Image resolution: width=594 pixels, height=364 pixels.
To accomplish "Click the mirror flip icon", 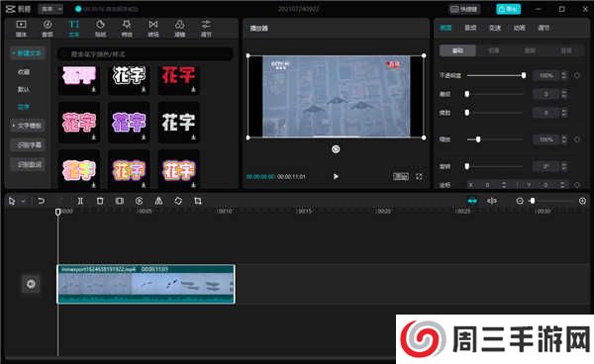I will pyautogui.click(x=158, y=201).
